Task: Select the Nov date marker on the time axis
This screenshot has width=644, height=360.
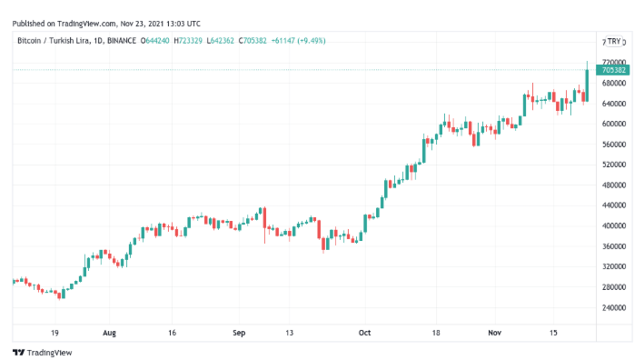Action: coord(494,333)
